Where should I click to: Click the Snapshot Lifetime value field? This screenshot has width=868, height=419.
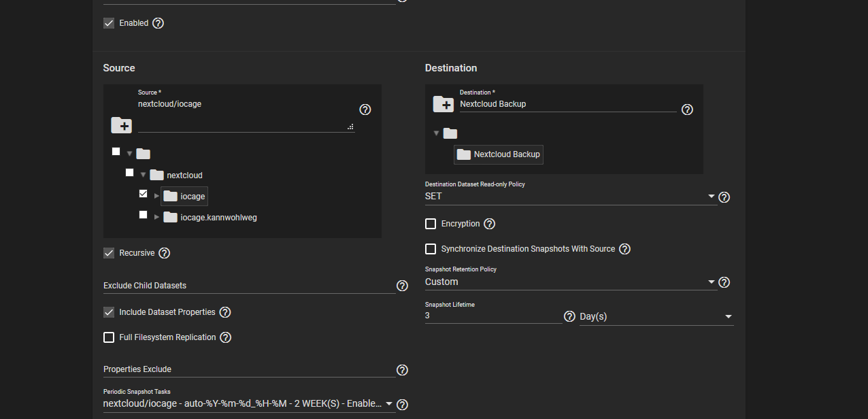point(494,316)
